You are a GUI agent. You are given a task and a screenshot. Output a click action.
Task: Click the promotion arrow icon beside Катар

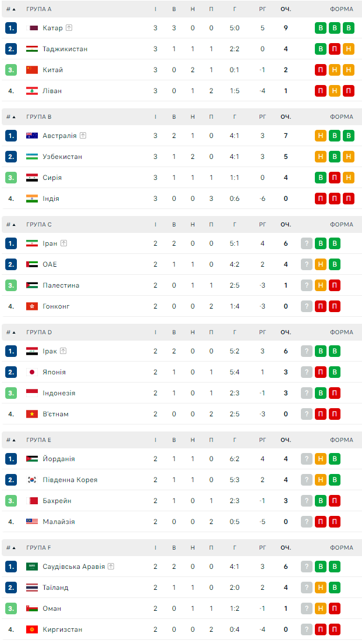tap(69, 28)
